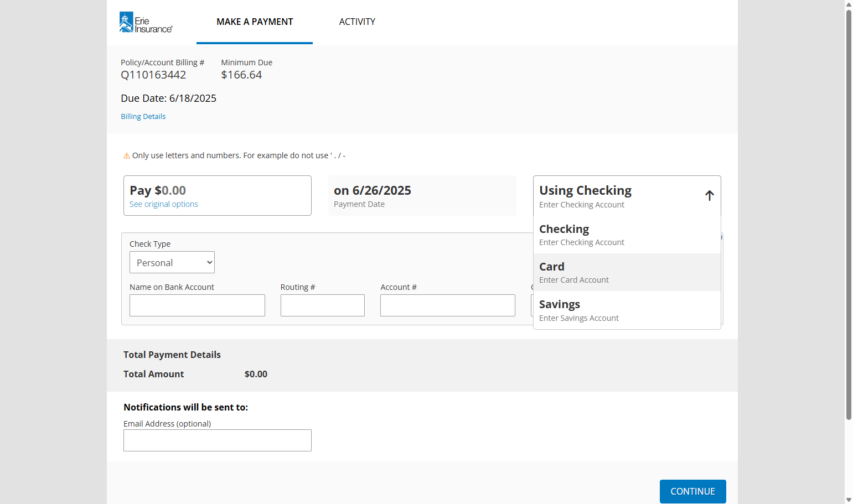
Task: Click the page vertical scrollbar thumb
Action: point(849,215)
